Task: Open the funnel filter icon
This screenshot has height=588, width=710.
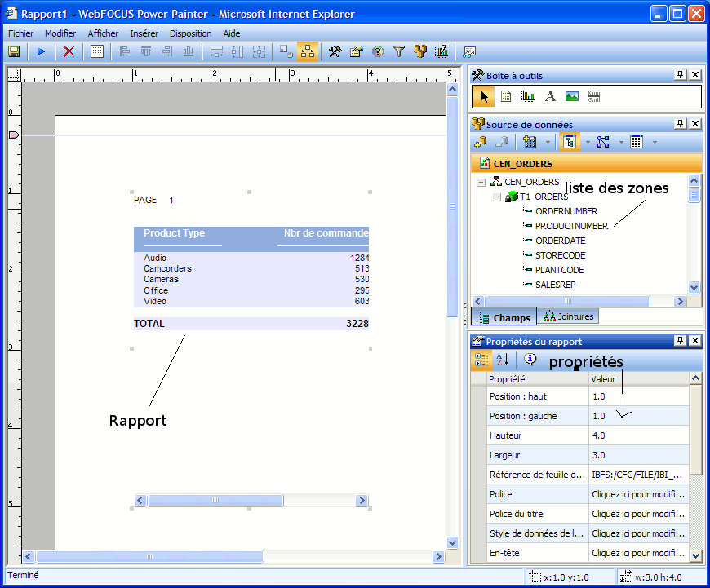Action: pos(399,51)
